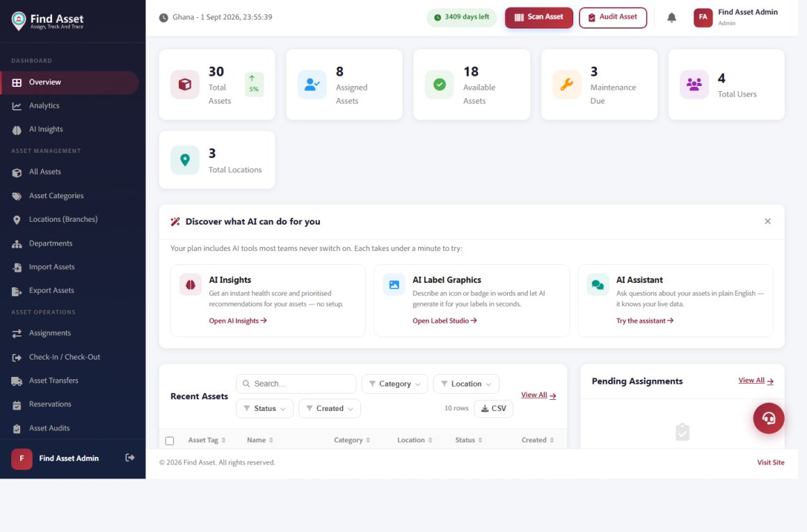This screenshot has height=532, width=807.
Task: Open Import Assets page
Action: (70, 267)
